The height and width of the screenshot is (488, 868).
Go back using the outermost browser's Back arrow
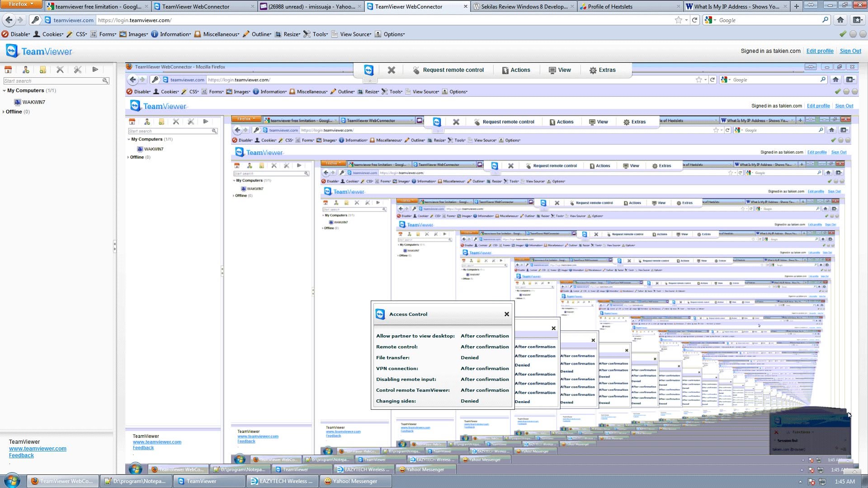(9, 20)
